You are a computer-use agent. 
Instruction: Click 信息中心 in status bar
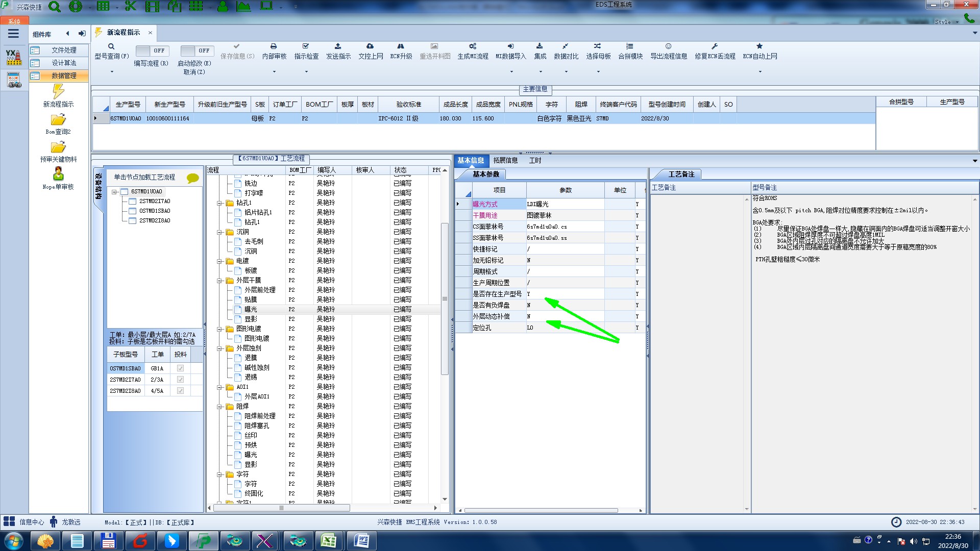click(23, 522)
